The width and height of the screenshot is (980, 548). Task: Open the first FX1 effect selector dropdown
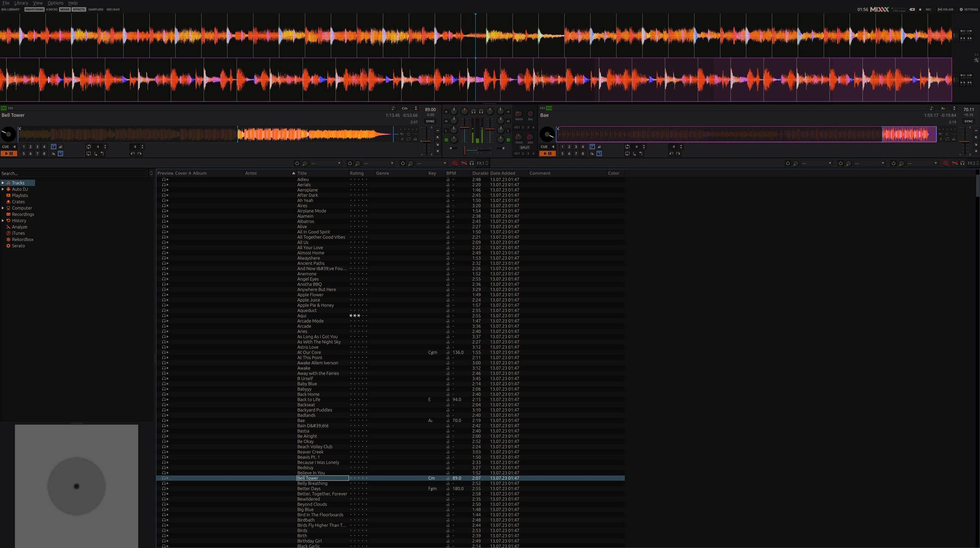(x=326, y=163)
